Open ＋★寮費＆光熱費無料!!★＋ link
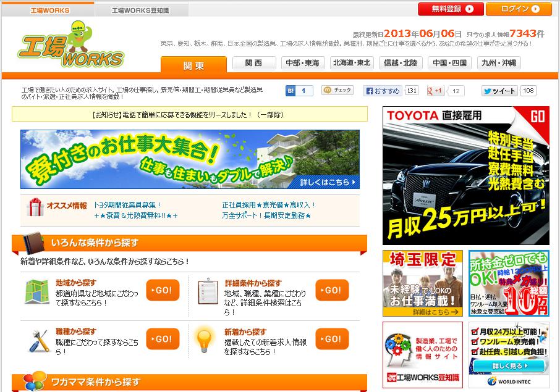Viewport: 560px width, 392px height. click(x=136, y=215)
